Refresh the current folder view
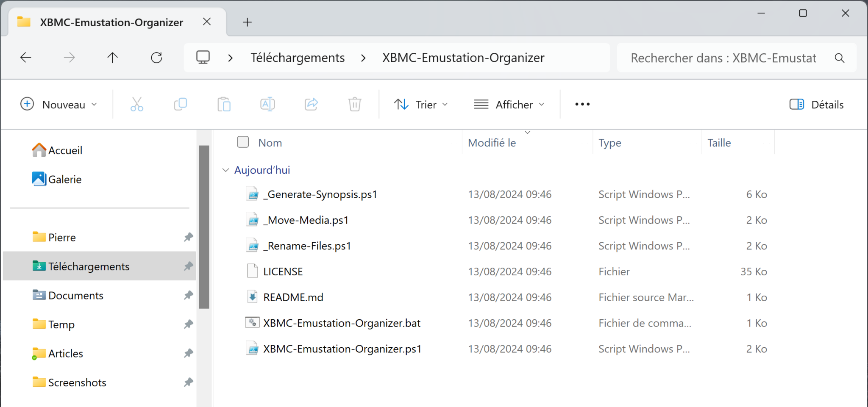This screenshot has width=868, height=407. (x=156, y=58)
